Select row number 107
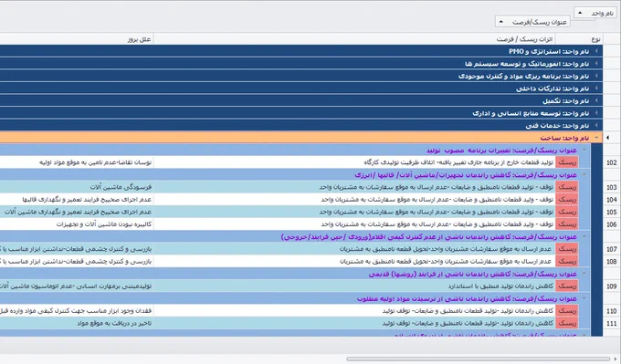The height and width of the screenshot is (364, 621). tap(612, 249)
